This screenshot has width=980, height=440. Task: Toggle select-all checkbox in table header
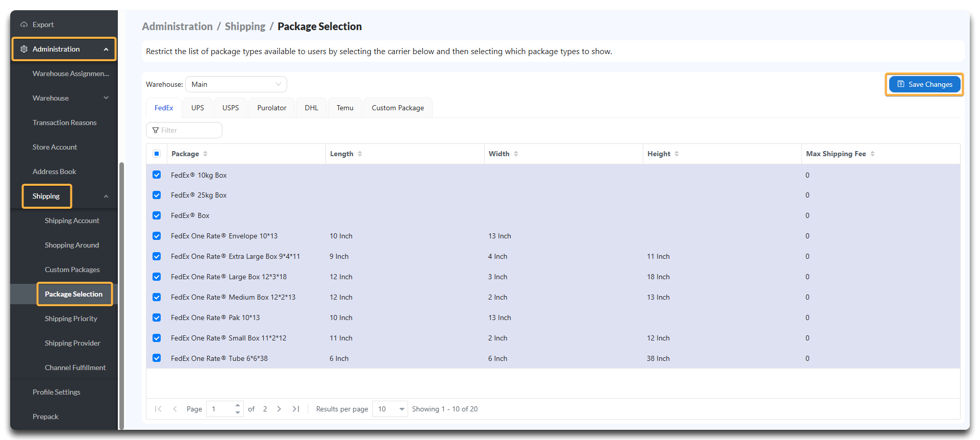(157, 154)
